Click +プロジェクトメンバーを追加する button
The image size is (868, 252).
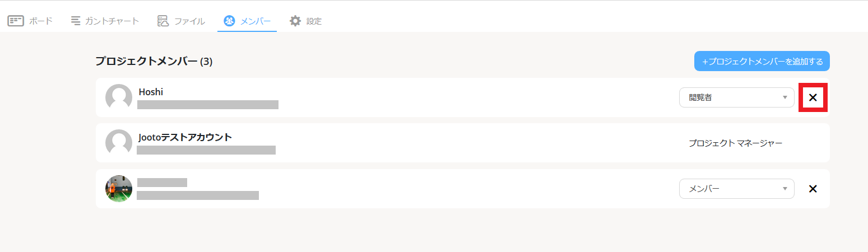point(762,61)
